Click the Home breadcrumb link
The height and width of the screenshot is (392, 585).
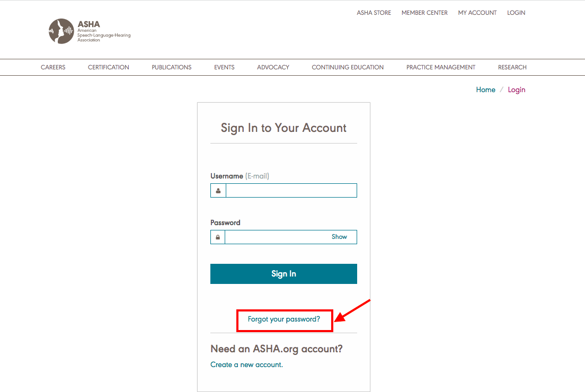click(486, 90)
